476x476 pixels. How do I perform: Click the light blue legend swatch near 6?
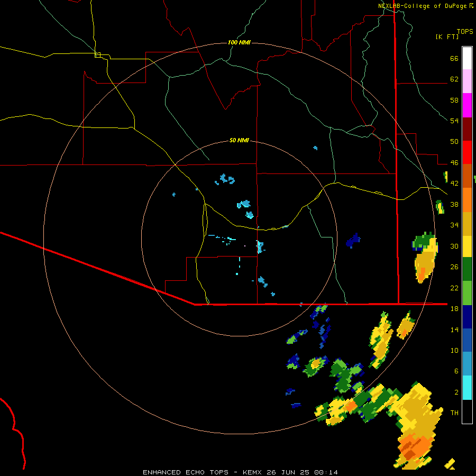(467, 364)
